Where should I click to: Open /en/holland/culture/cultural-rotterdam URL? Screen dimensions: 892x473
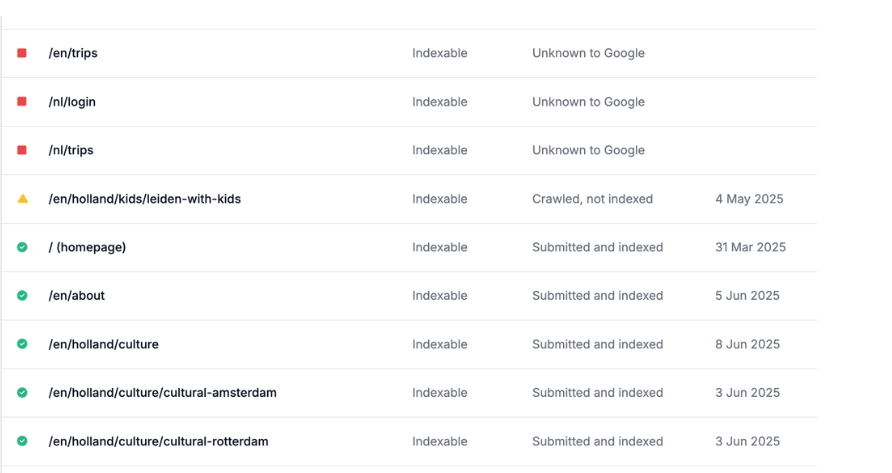click(158, 441)
